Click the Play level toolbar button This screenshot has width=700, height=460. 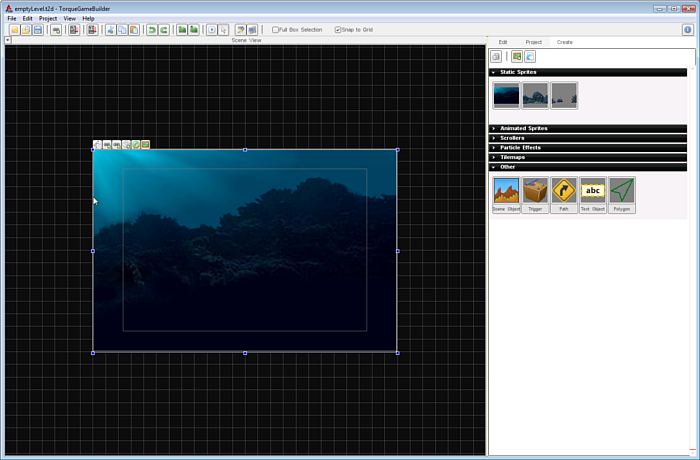pyautogui.click(x=211, y=30)
